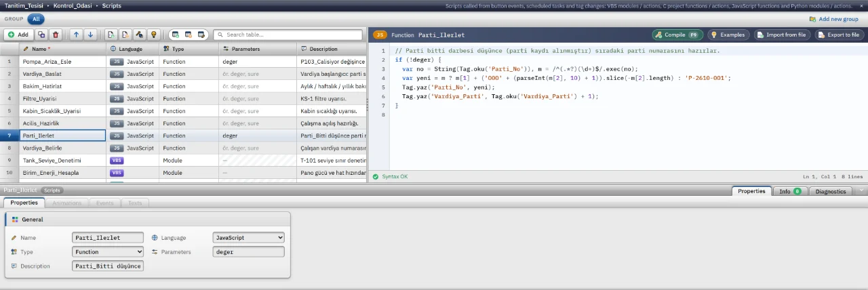
Task: Select the Pompa_Ariza_Esle row
Action: pos(183,62)
